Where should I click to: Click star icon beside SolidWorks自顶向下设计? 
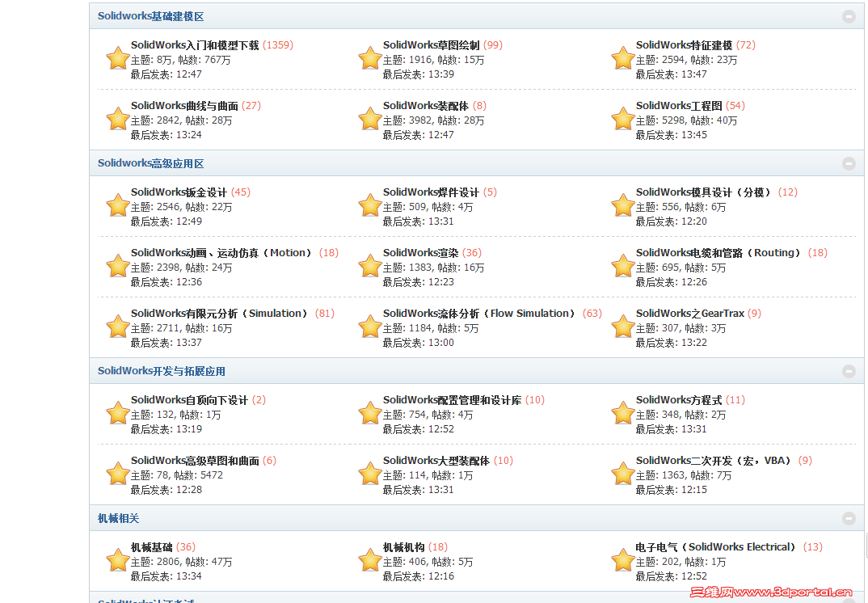[117, 412]
